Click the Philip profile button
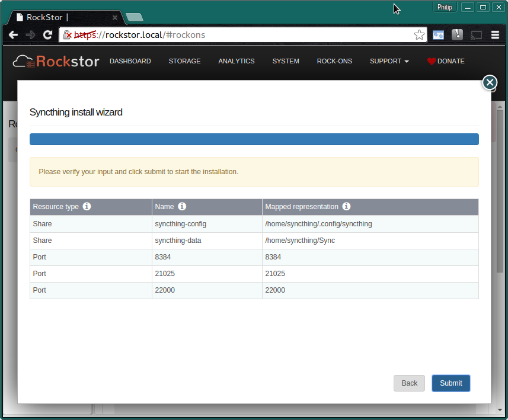Viewport: 508px width, 420px height. [x=445, y=7]
